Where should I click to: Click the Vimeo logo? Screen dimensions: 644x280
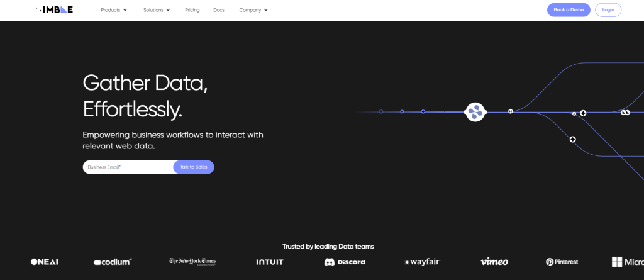coord(494,262)
